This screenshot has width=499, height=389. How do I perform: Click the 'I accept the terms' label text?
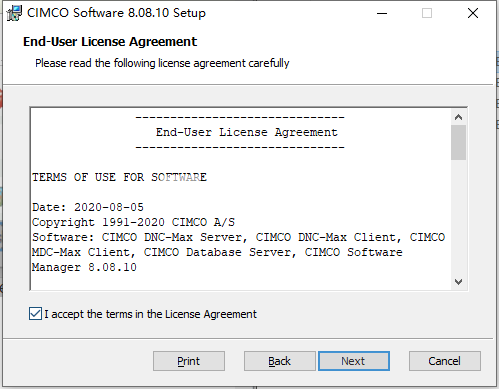click(150, 314)
